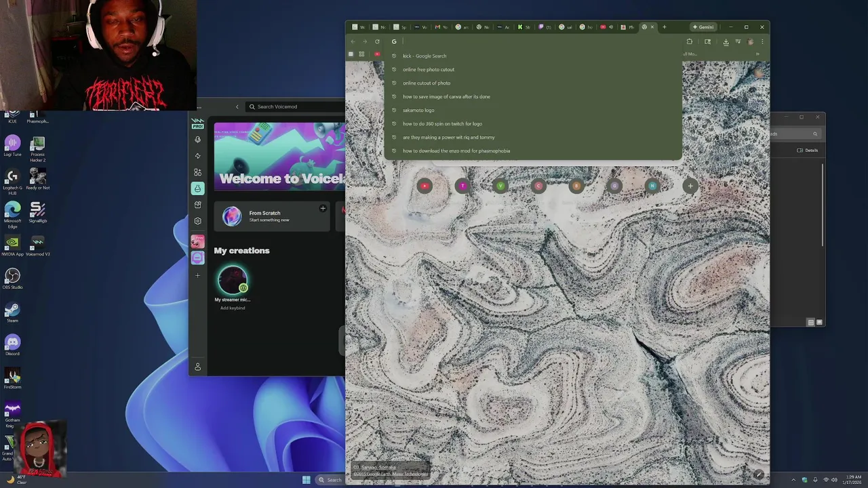Viewport: 868px width, 488px height.
Task: Open Chrome three-dot menu
Action: pos(762,41)
